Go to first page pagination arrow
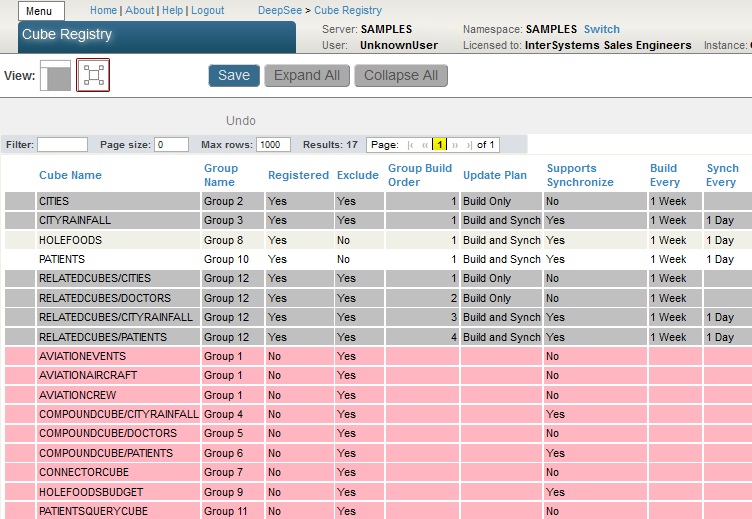Image resolution: width=752 pixels, height=519 pixels. point(411,145)
